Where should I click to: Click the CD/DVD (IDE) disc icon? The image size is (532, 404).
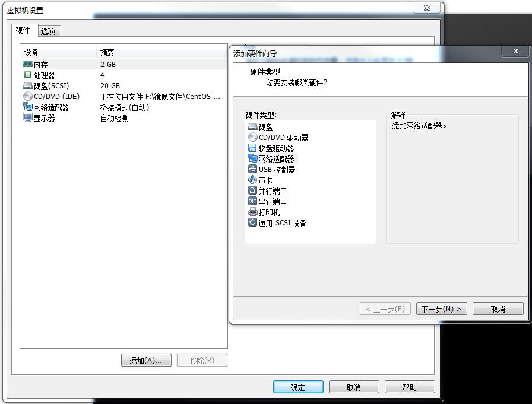(x=28, y=96)
